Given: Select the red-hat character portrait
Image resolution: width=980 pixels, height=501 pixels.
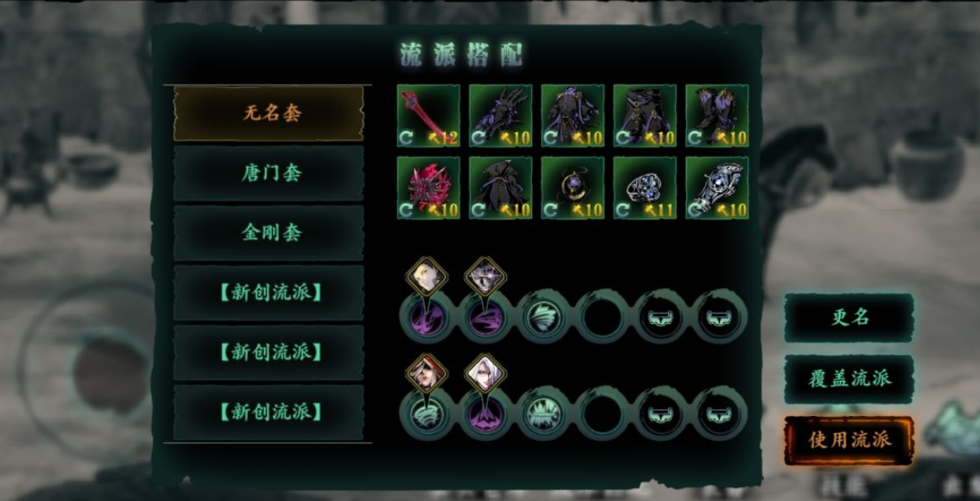Looking at the screenshot, I should tap(426, 373).
